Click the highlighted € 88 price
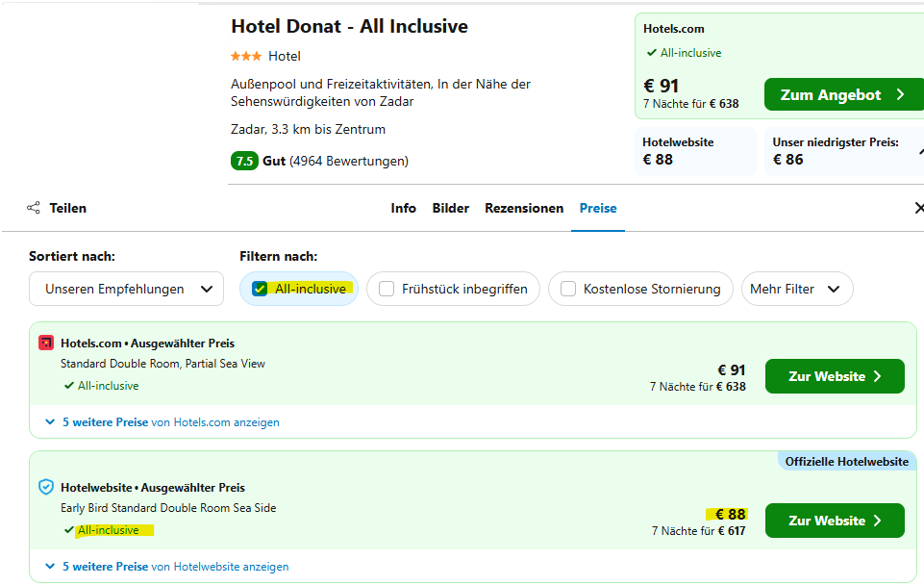Viewport: 924px width, 585px height. coord(730,514)
